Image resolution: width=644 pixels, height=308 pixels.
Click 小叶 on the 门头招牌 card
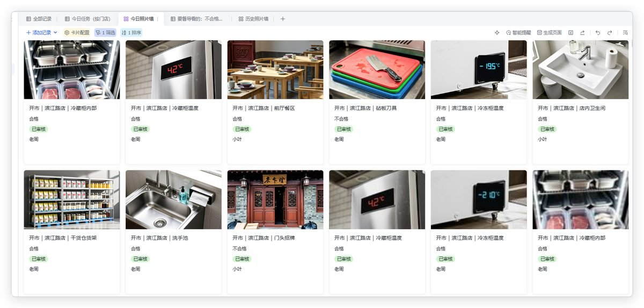(237, 269)
